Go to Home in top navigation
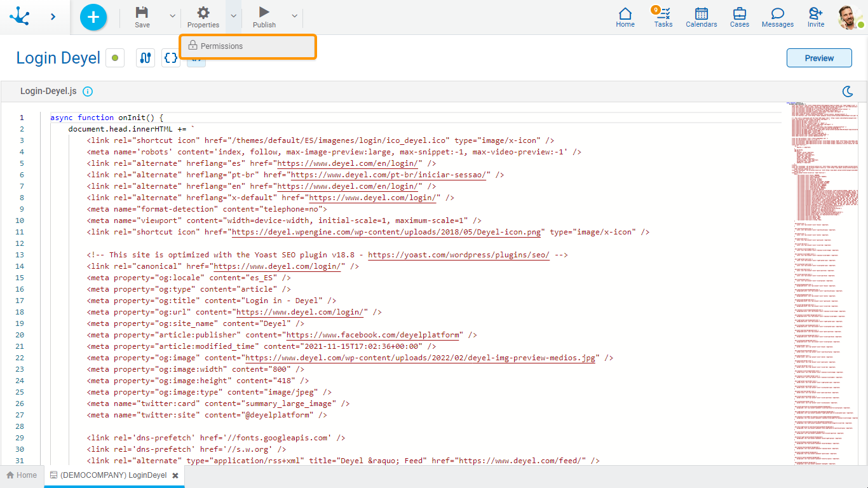Viewport: 868px width, 488px height. click(x=625, y=17)
